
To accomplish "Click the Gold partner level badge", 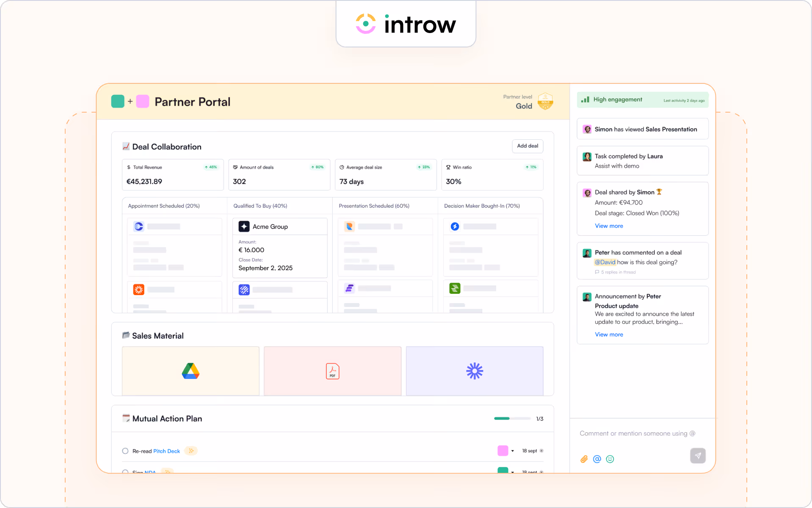I will (545, 102).
